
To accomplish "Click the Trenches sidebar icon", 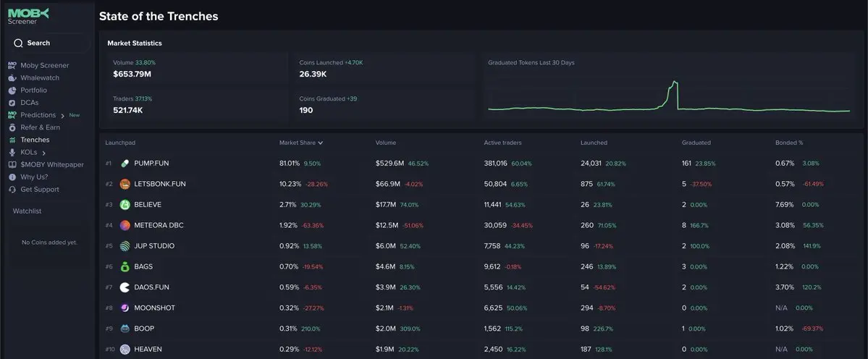I will [x=12, y=140].
